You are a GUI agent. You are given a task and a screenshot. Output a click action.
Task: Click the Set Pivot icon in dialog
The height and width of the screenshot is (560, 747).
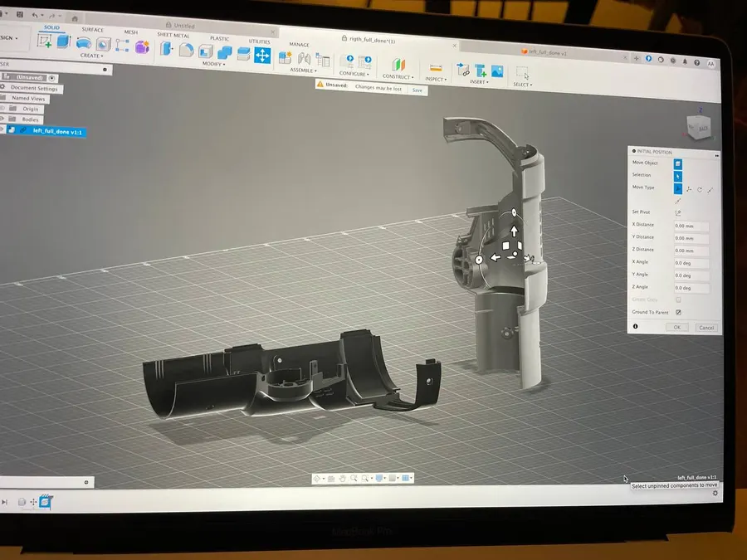pyautogui.click(x=678, y=212)
